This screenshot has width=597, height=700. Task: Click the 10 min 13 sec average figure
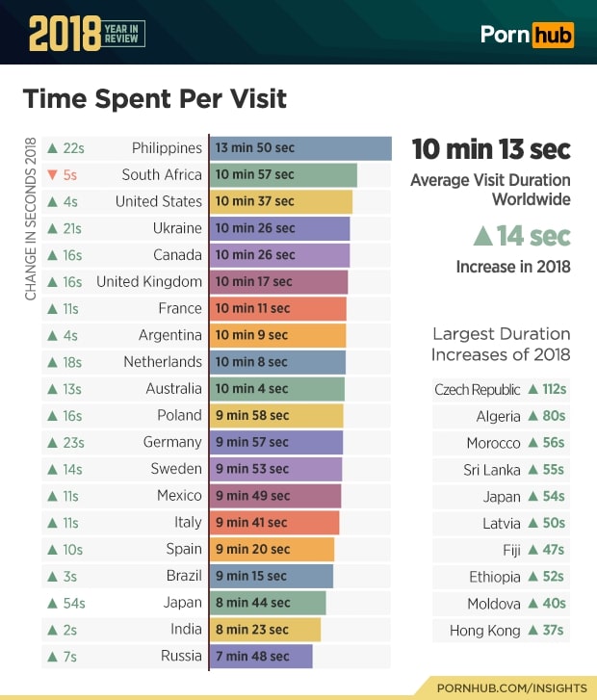point(491,150)
